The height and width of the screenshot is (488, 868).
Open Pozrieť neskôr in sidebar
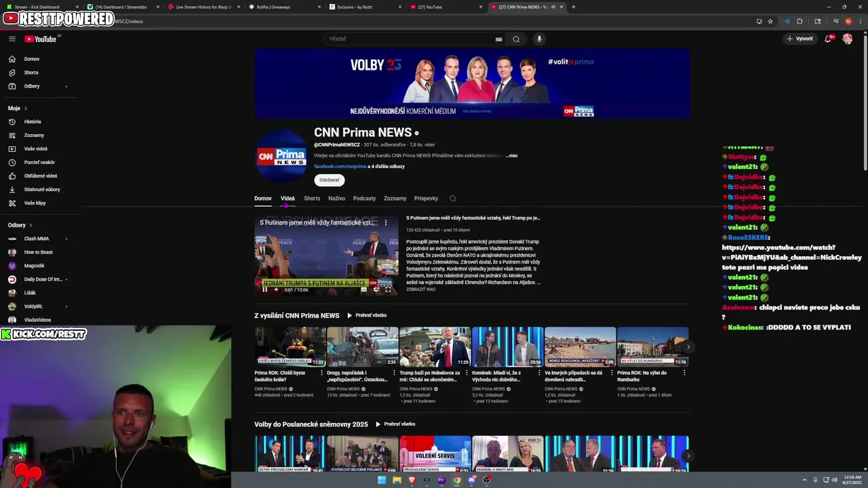[x=39, y=163]
